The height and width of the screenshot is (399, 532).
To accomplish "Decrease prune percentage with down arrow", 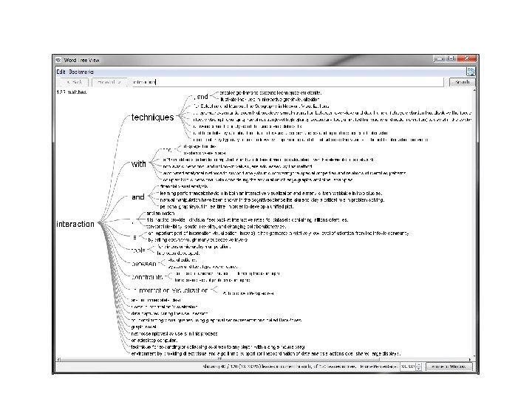I will (419, 369).
